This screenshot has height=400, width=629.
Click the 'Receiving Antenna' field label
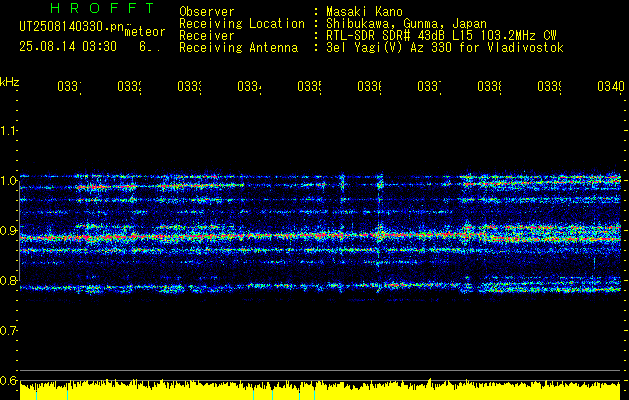coord(239,48)
